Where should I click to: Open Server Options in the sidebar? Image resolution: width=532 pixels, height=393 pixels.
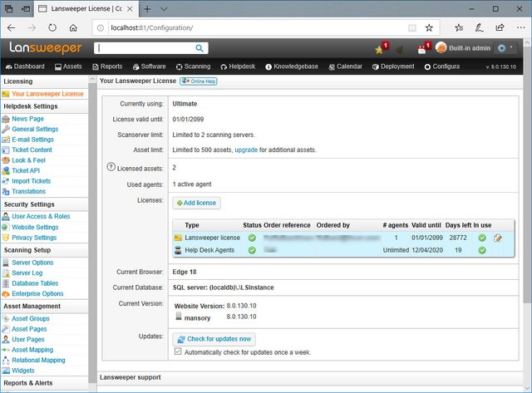pyautogui.click(x=32, y=263)
